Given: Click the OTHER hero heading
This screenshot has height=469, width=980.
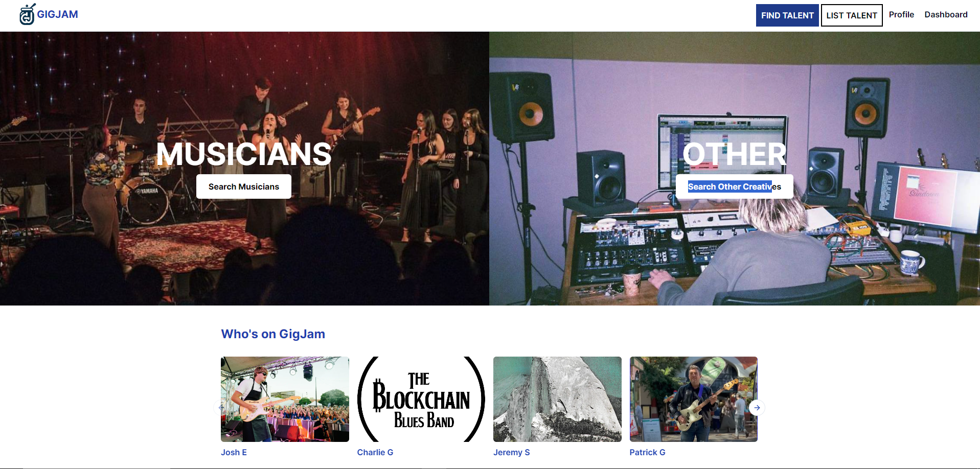Looking at the screenshot, I should coord(735,154).
